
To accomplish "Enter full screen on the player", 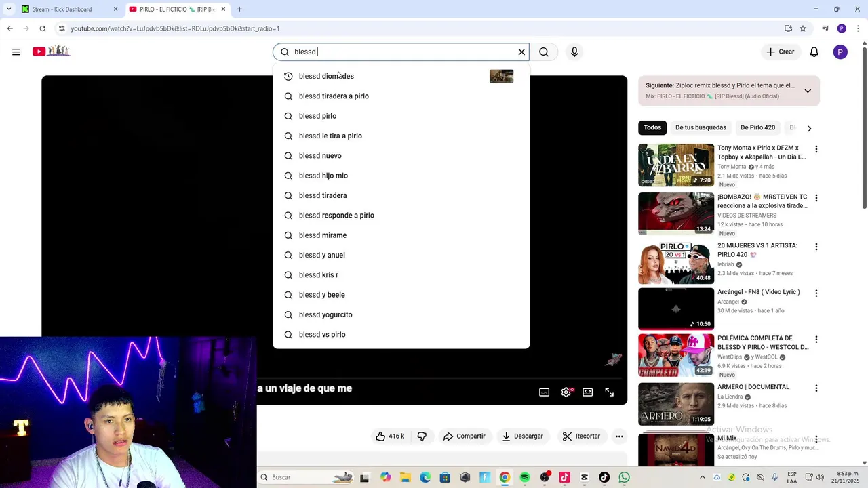I will click(610, 392).
